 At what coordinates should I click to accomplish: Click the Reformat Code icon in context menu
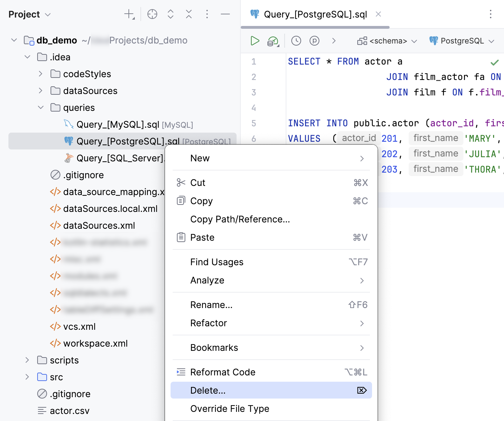point(181,372)
